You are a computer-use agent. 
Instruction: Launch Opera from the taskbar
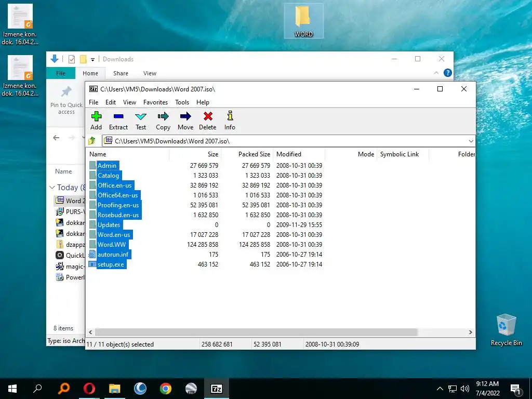click(89, 389)
